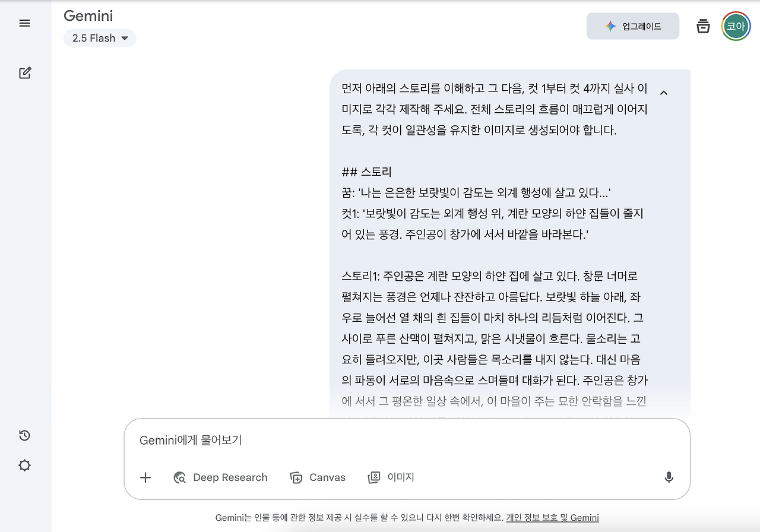Open recent activity with the history icon
Image resolution: width=760 pixels, height=532 pixels.
click(24, 435)
